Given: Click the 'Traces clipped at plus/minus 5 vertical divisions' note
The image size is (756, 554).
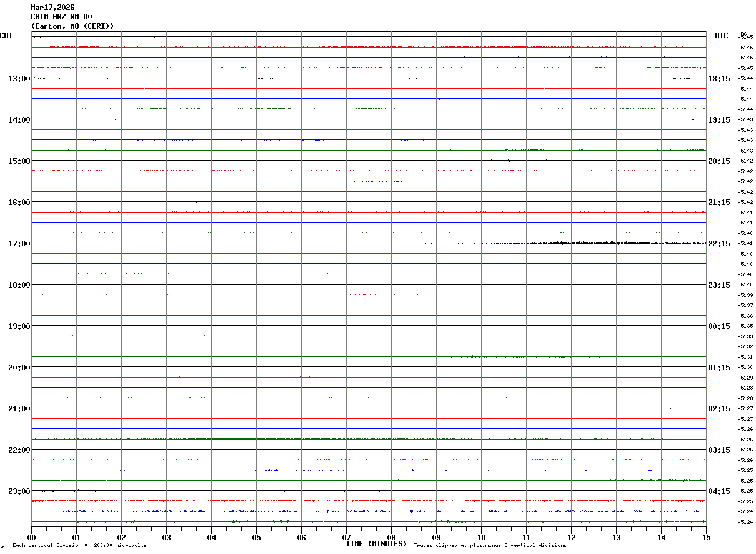Looking at the screenshot, I should [490, 546].
